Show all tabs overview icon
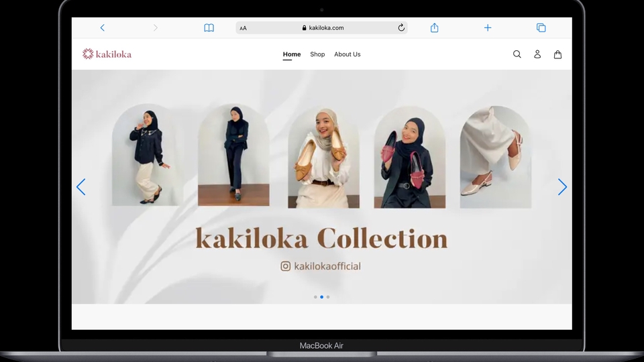Image resolution: width=644 pixels, height=362 pixels. (x=541, y=27)
